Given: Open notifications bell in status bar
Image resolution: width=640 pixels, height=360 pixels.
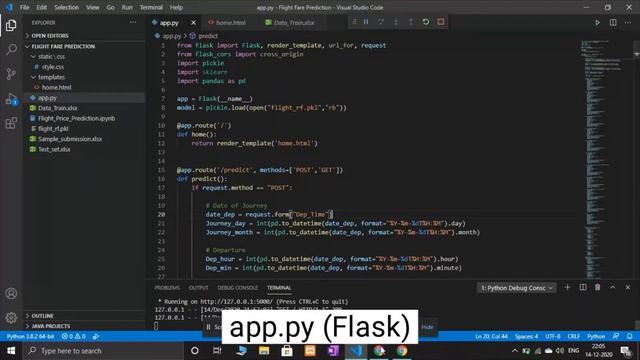Looking at the screenshot, I should tap(630, 336).
